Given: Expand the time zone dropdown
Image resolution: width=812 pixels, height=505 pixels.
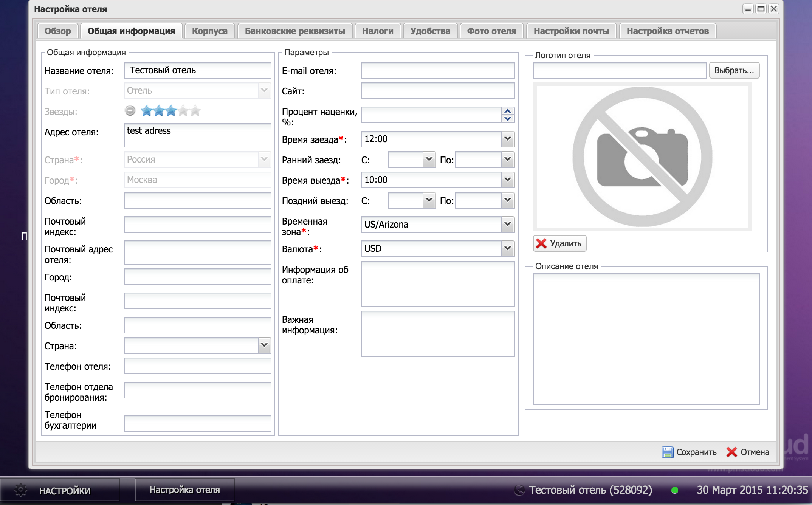Looking at the screenshot, I should click(x=508, y=224).
